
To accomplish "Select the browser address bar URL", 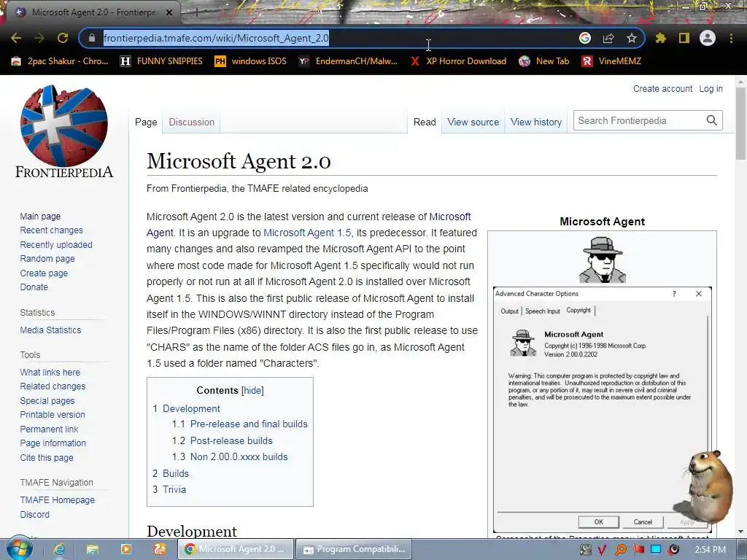I will point(216,38).
